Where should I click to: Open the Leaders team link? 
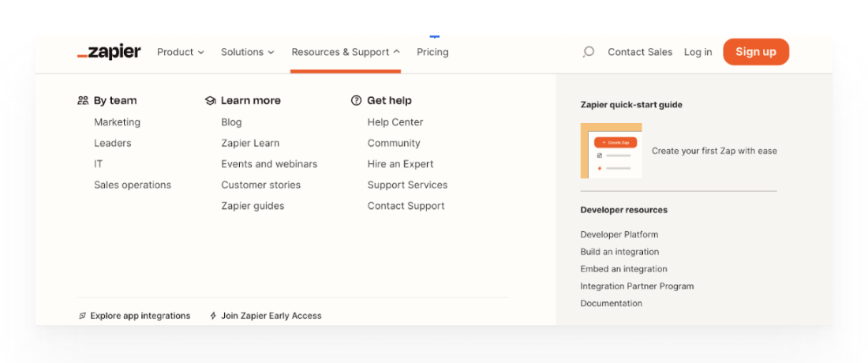click(x=112, y=144)
